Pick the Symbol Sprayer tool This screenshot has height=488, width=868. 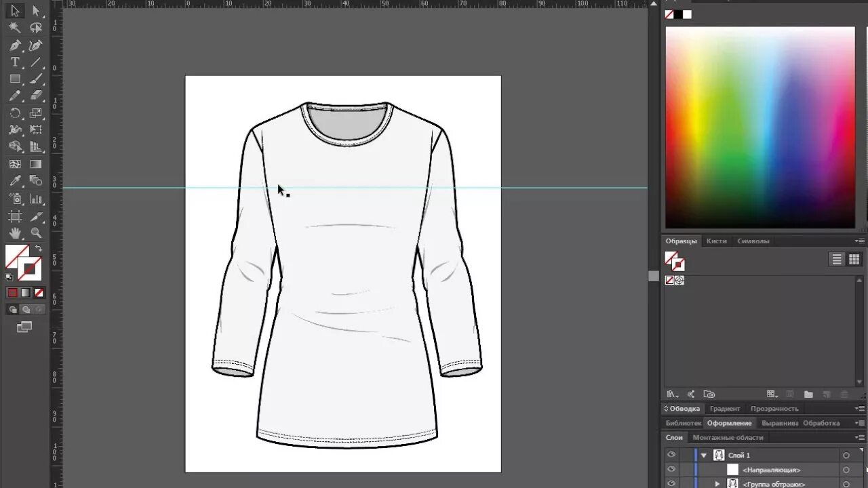pyautogui.click(x=15, y=199)
